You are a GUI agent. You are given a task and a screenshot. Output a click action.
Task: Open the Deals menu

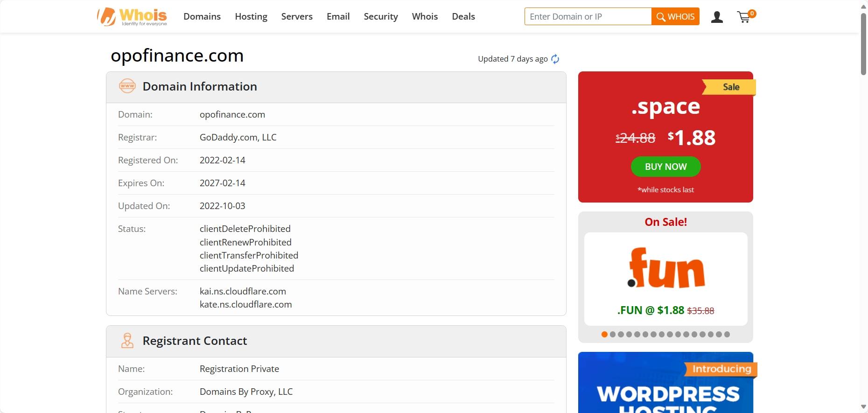click(463, 16)
